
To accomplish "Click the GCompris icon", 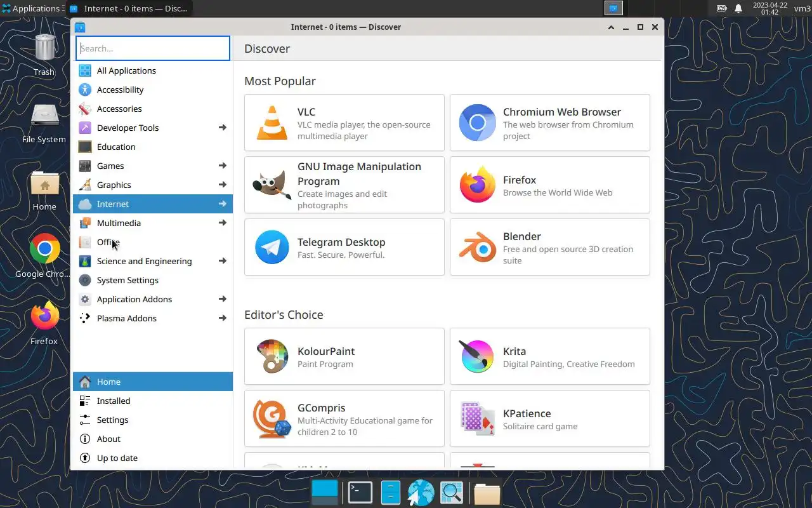I will coord(272,418).
